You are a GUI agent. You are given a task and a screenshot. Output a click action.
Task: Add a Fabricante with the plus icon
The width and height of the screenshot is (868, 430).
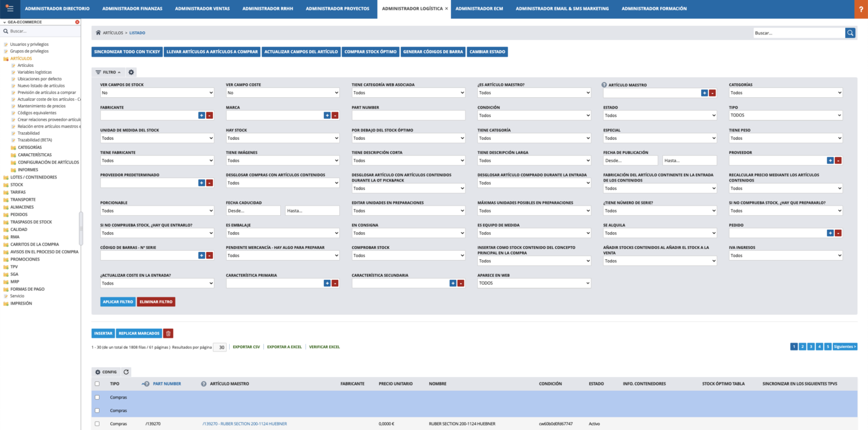click(x=201, y=115)
